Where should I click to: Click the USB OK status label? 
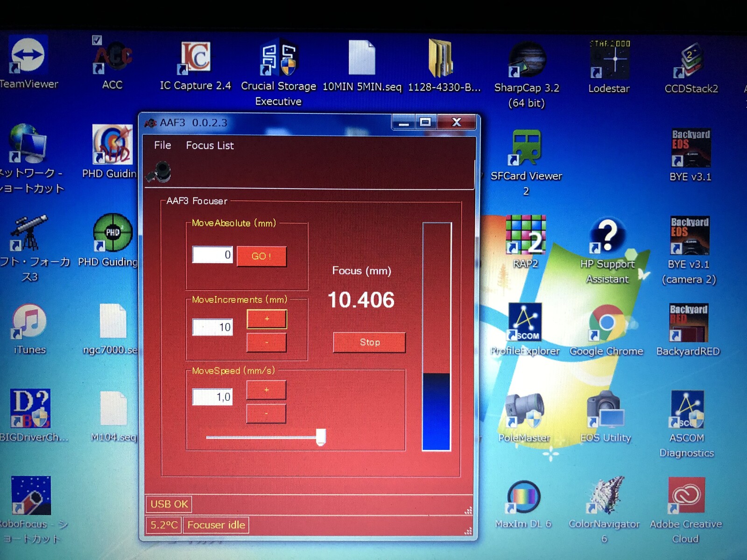(169, 504)
